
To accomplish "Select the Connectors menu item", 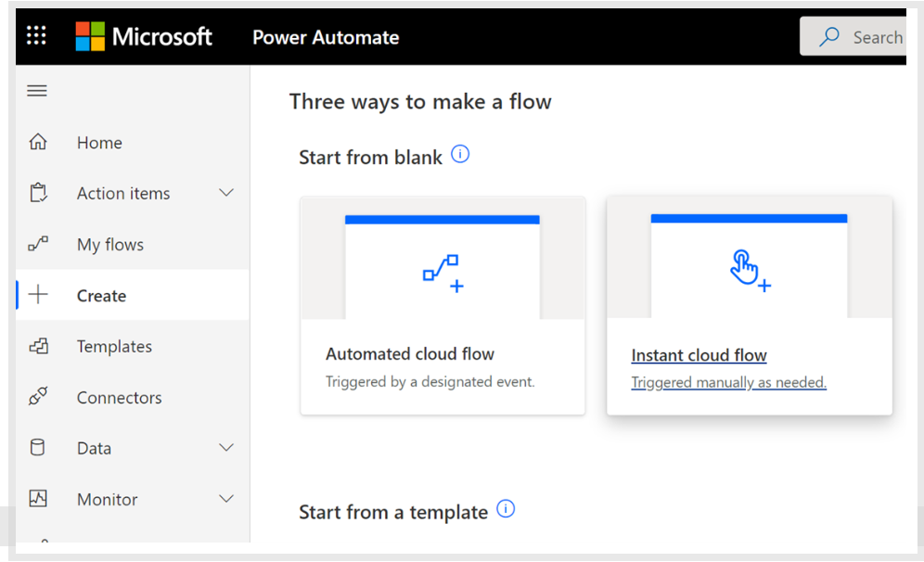I will click(119, 398).
